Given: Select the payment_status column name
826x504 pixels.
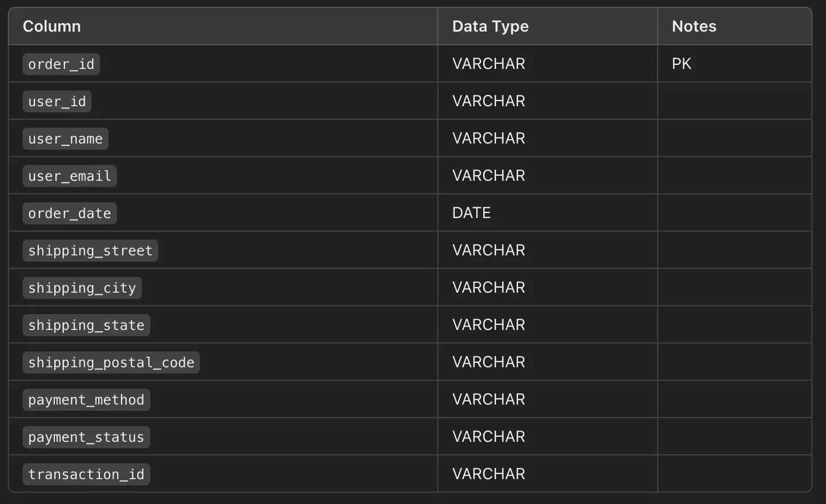Looking at the screenshot, I should tap(86, 437).
